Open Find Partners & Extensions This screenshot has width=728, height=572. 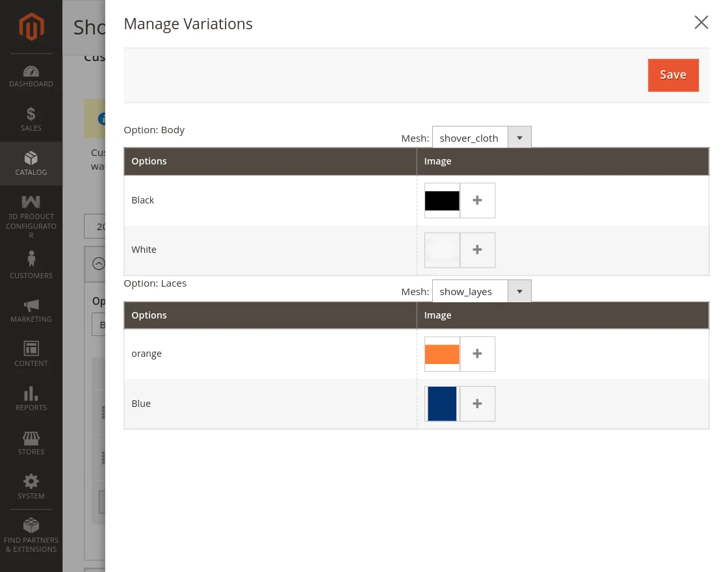pos(31,531)
